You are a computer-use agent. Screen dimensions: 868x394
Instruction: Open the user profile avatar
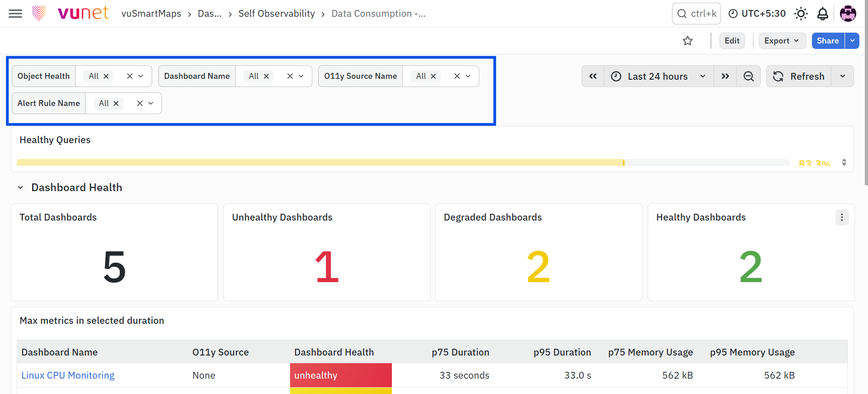tap(848, 14)
